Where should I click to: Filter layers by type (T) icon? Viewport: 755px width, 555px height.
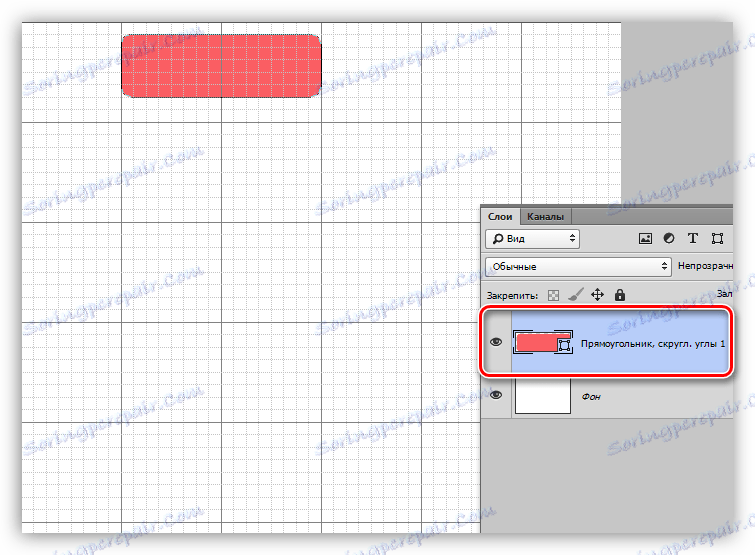[692, 238]
